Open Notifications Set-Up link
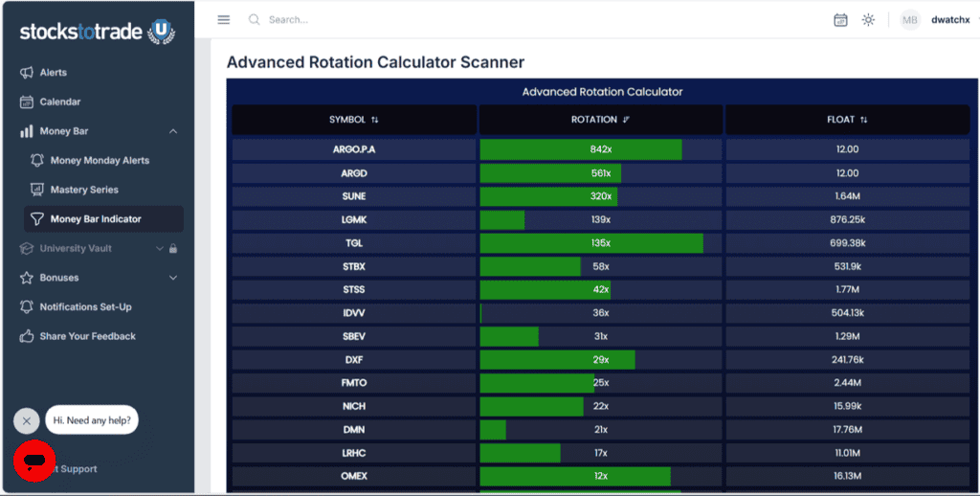The height and width of the screenshot is (496, 980). (85, 307)
